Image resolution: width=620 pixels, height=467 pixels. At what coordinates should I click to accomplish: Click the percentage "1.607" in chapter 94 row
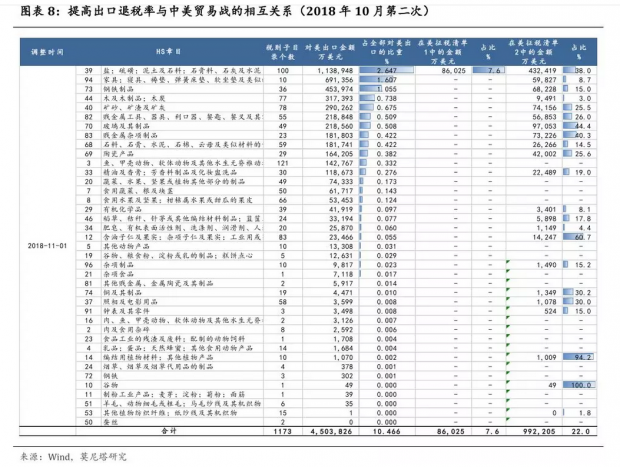tap(387, 80)
